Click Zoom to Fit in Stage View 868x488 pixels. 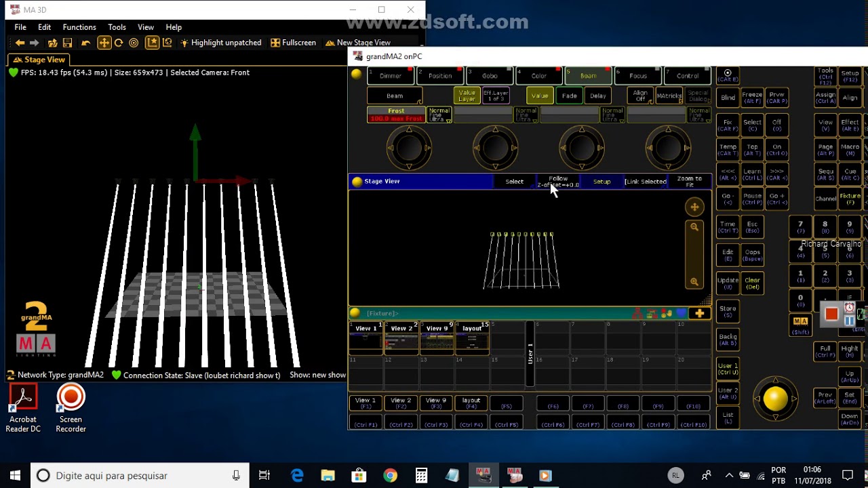coord(690,182)
